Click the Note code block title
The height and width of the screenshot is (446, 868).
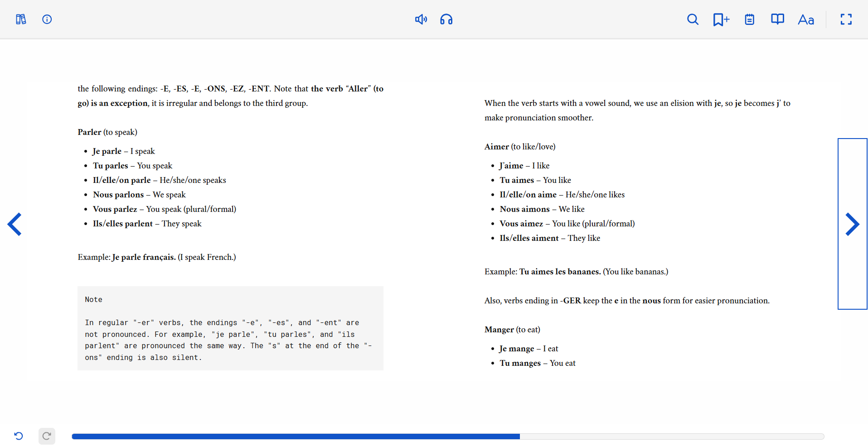point(93,300)
